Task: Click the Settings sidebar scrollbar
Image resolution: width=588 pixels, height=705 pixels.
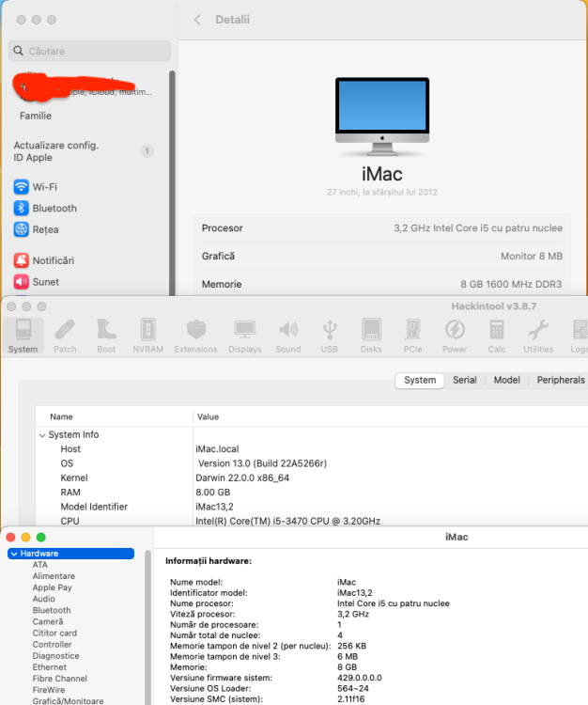Action: pyautogui.click(x=172, y=182)
